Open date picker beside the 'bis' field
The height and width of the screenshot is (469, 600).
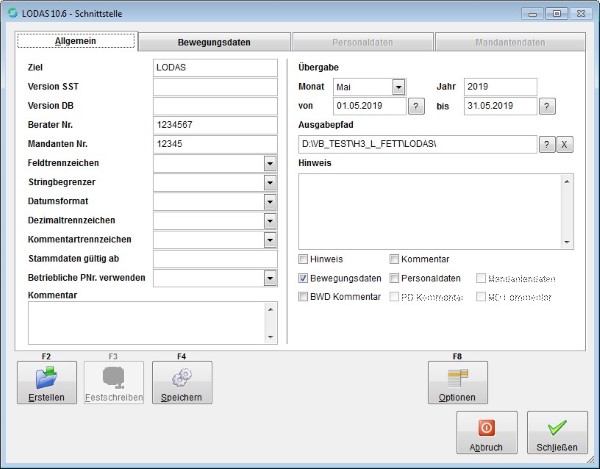[x=547, y=106]
